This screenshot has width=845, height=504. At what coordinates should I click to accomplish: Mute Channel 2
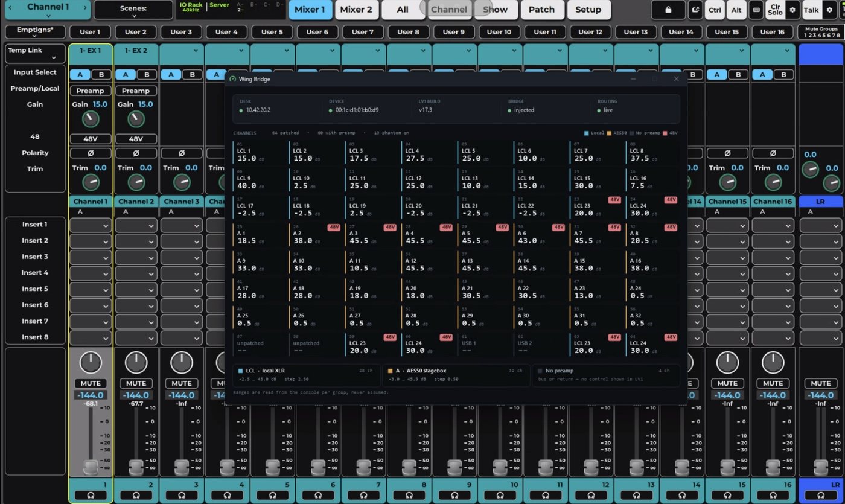click(x=136, y=383)
